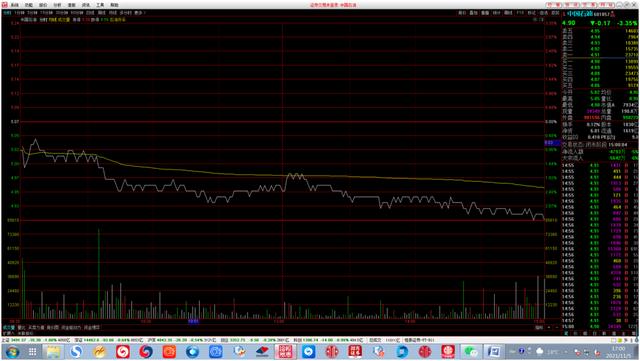Open the file explorer folder on taskbar

(53, 351)
